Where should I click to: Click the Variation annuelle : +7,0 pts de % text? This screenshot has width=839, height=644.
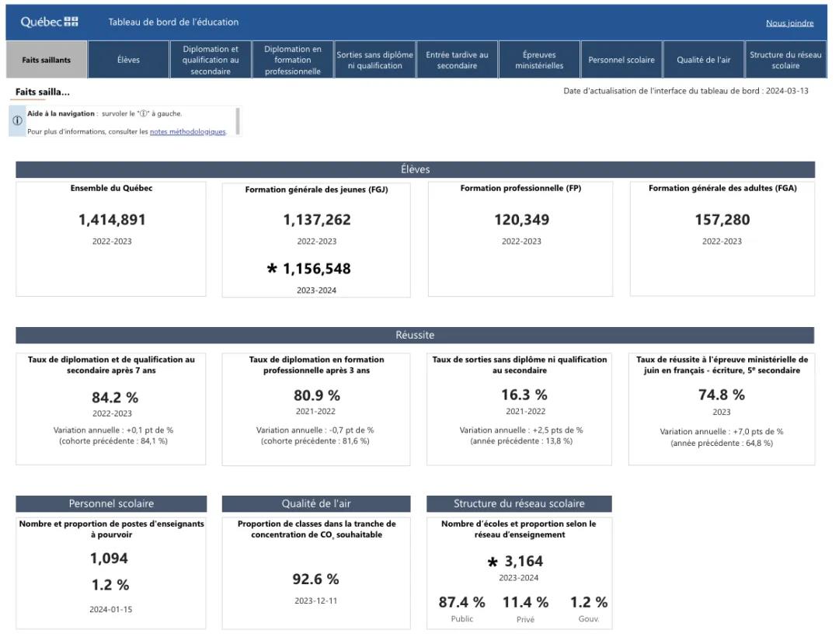tap(721, 432)
